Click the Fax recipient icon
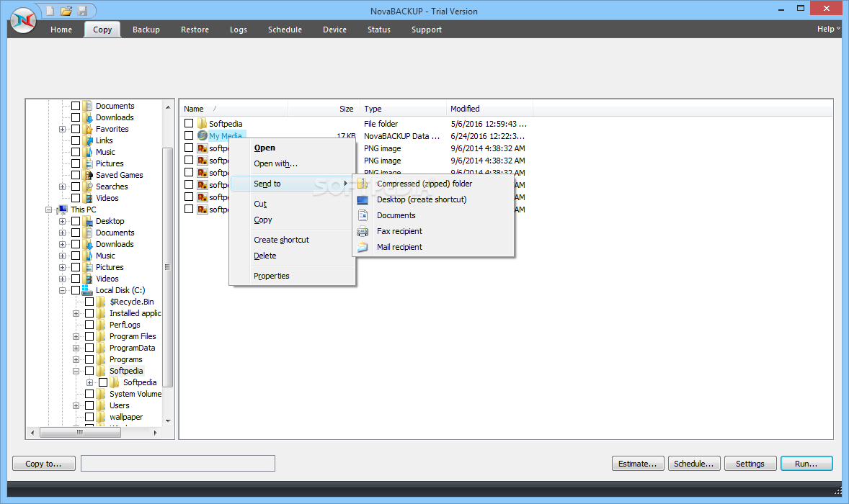The image size is (849, 504). pos(363,231)
